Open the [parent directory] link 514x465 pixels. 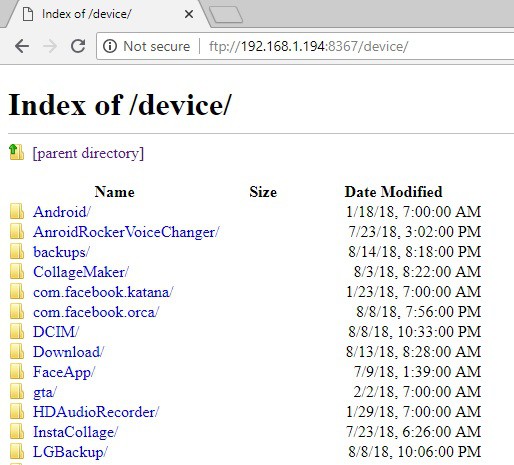(x=88, y=153)
